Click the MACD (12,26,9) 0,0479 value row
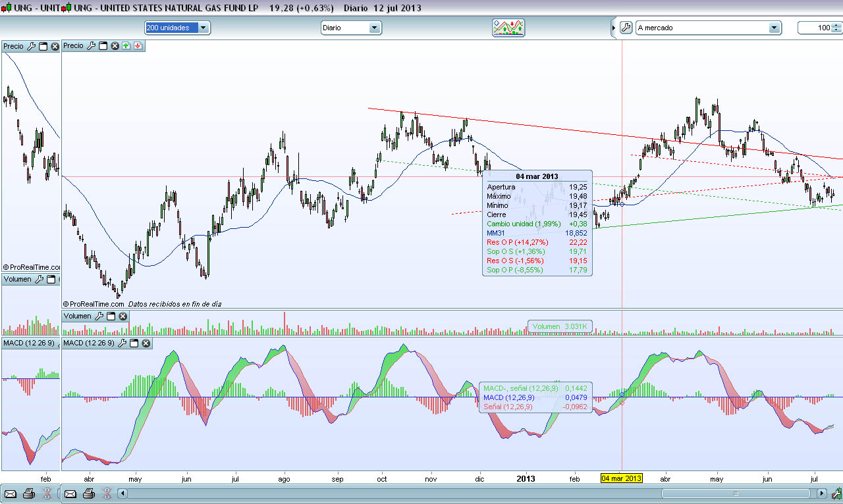Viewport: 843px width, 504px height. pyautogui.click(x=535, y=397)
